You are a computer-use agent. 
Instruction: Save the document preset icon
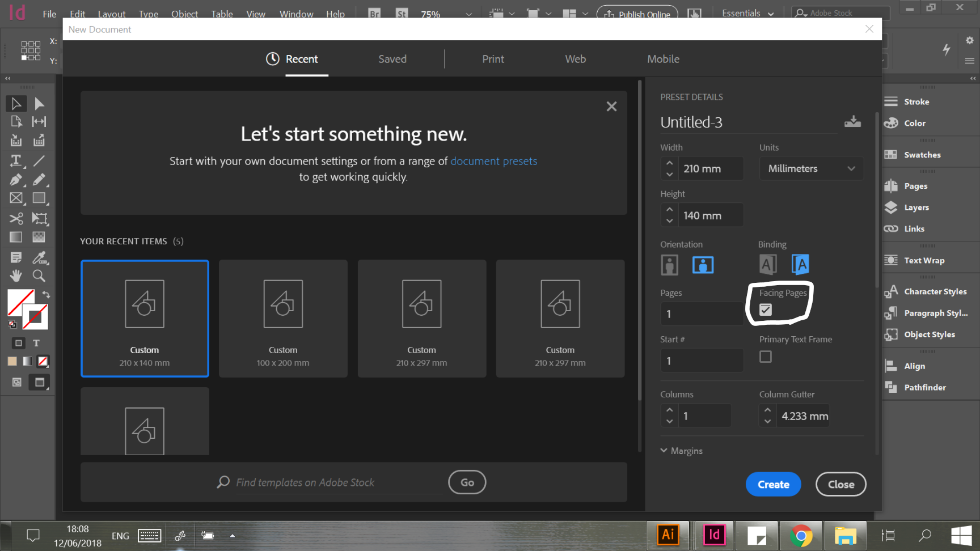(x=852, y=121)
